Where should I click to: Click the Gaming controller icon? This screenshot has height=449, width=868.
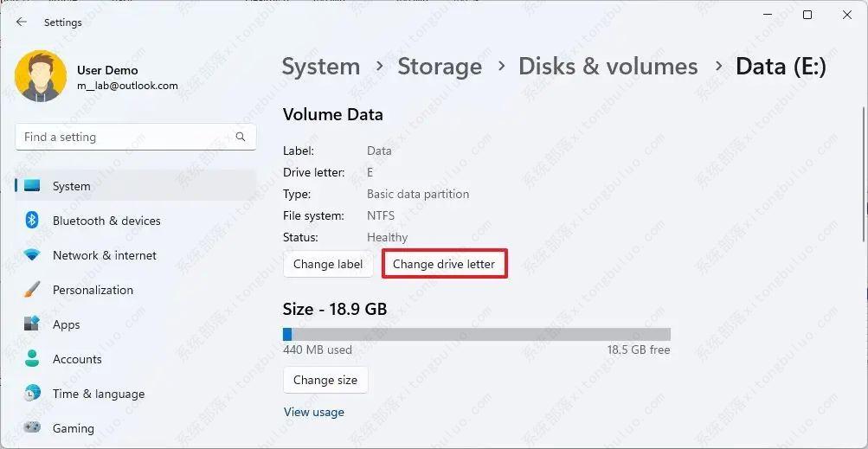point(33,428)
